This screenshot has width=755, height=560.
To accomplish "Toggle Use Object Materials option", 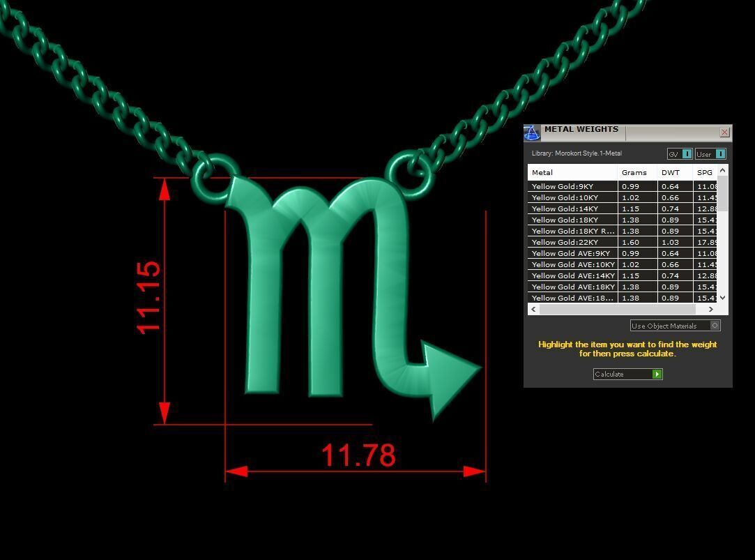I will [675, 326].
